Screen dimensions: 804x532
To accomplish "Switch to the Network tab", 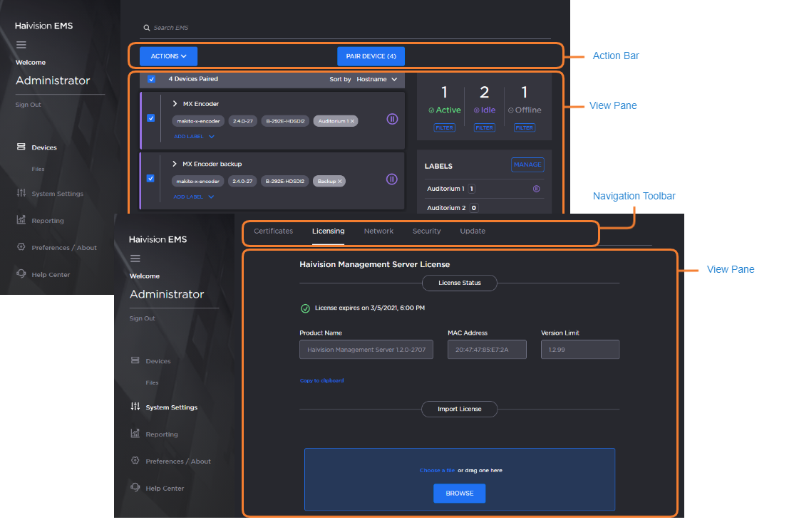I will [x=378, y=231].
